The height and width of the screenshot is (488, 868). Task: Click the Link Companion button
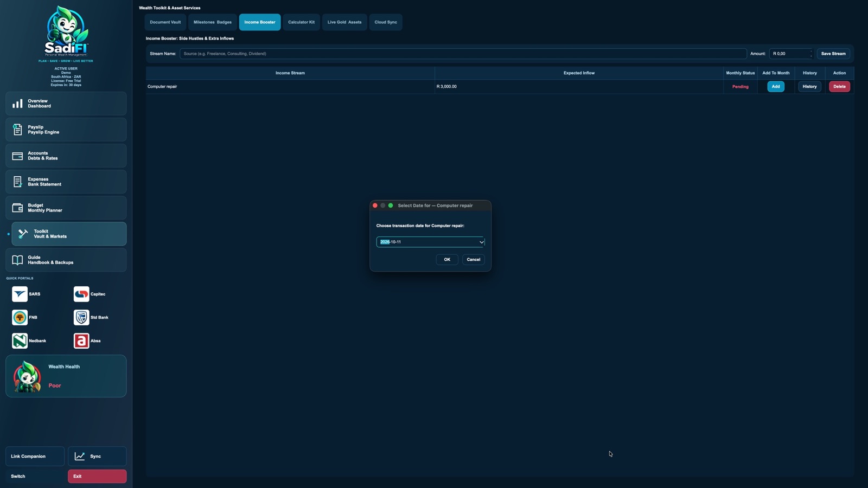35,456
